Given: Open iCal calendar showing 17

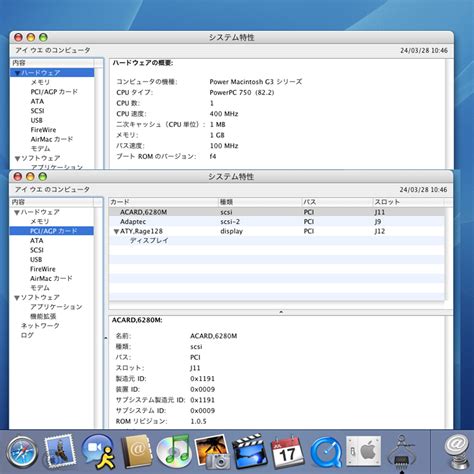Looking at the screenshot, I should click(x=287, y=452).
